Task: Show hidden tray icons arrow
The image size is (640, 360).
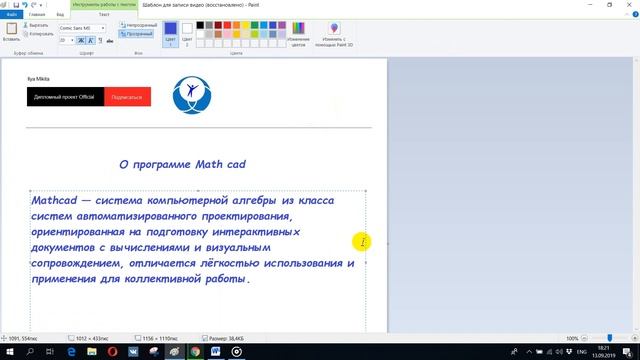Action: 529,351
